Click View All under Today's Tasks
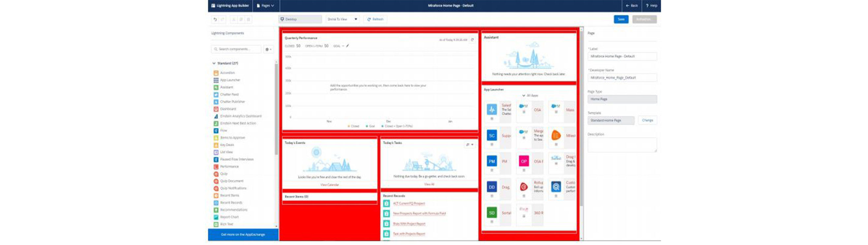Image resolution: width=868 pixels, height=245 pixels. [x=429, y=184]
